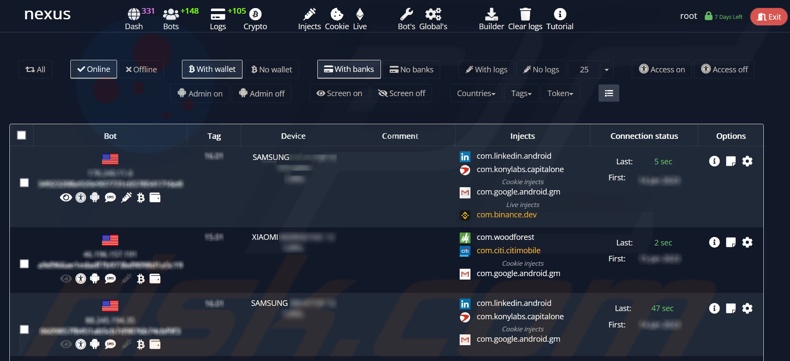
Task: Select the Admin off filter
Action: click(261, 93)
